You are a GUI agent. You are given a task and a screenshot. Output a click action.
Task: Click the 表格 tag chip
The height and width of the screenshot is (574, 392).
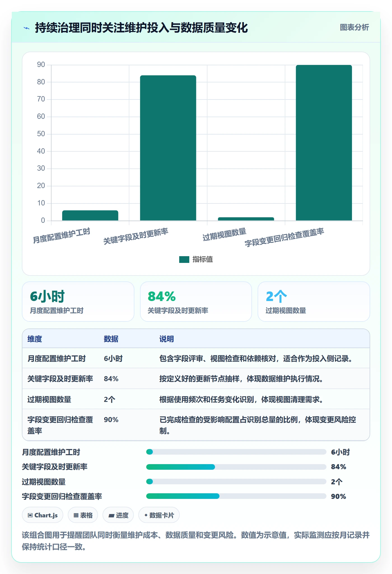point(83,515)
